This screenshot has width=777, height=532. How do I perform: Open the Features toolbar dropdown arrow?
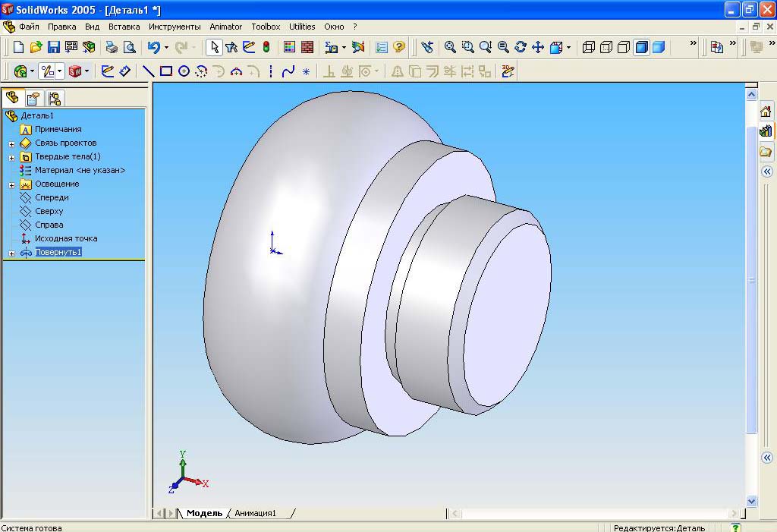[32, 71]
